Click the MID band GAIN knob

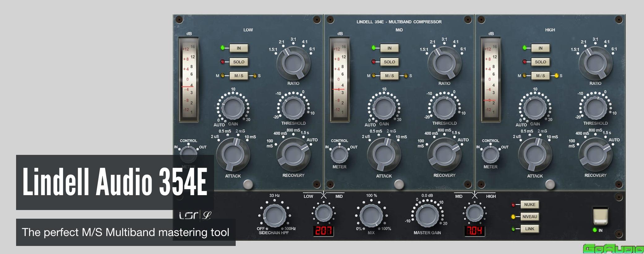384,108
